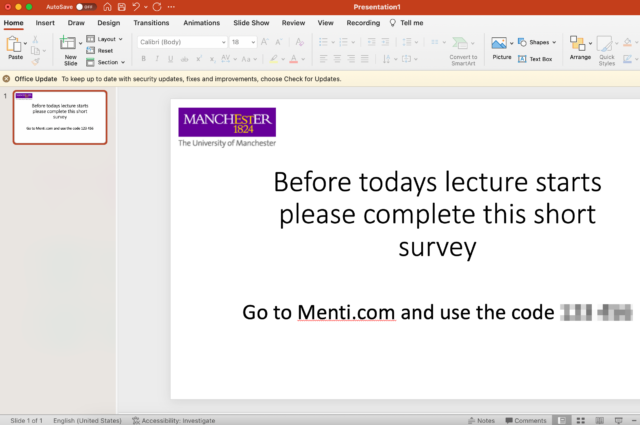
Task: Click the Tell me search box
Action: click(x=407, y=23)
